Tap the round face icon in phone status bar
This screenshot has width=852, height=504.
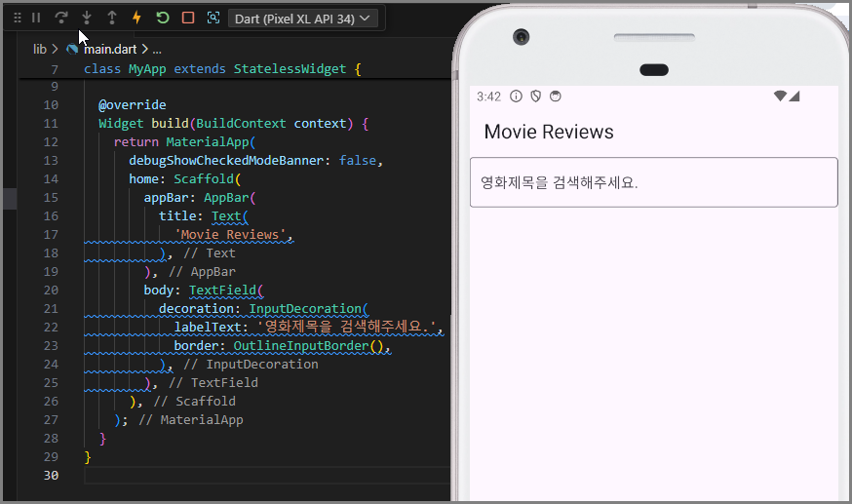point(556,97)
